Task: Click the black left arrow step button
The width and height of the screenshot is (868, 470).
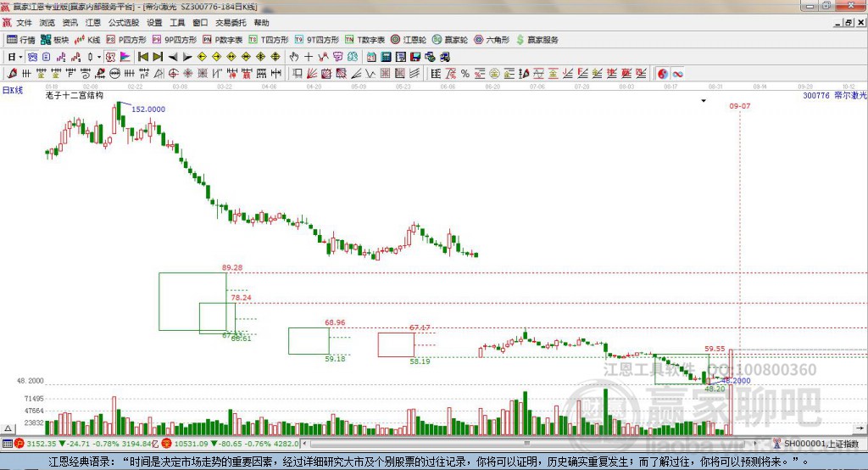Action: 173,57
